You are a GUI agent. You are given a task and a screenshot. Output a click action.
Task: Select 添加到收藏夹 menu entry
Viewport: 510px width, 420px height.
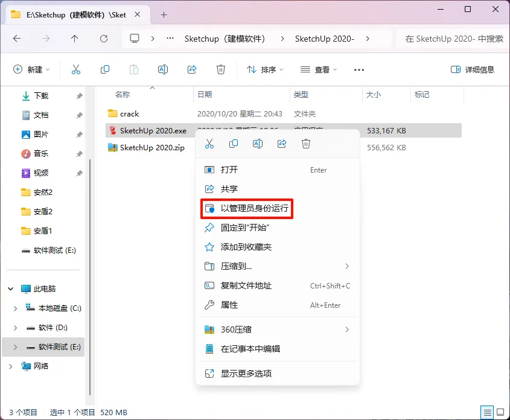point(278,247)
